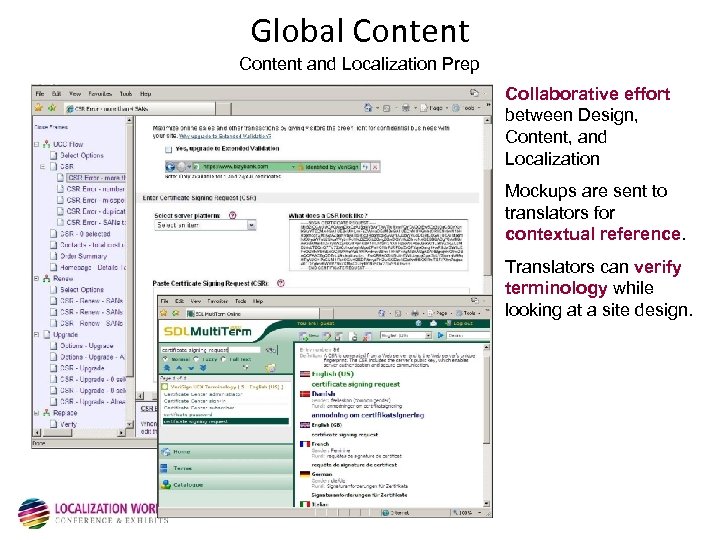Click the Replace flow icon in tree

coord(46,413)
